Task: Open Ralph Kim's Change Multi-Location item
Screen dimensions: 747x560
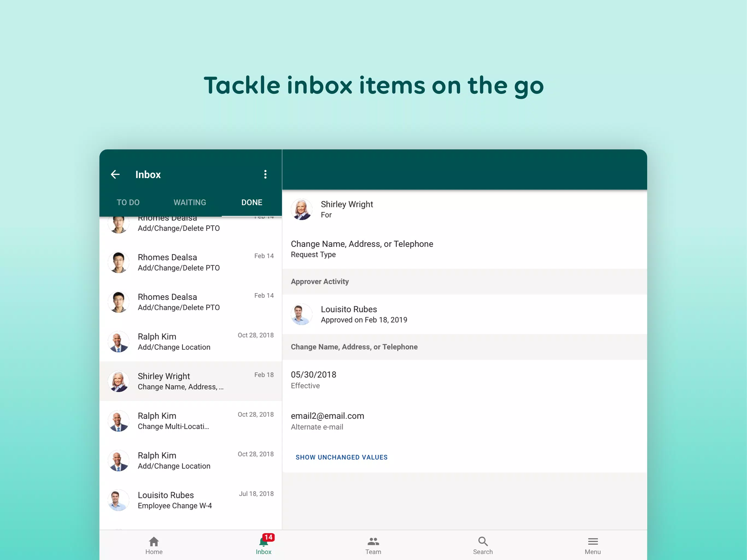Action: click(x=191, y=421)
